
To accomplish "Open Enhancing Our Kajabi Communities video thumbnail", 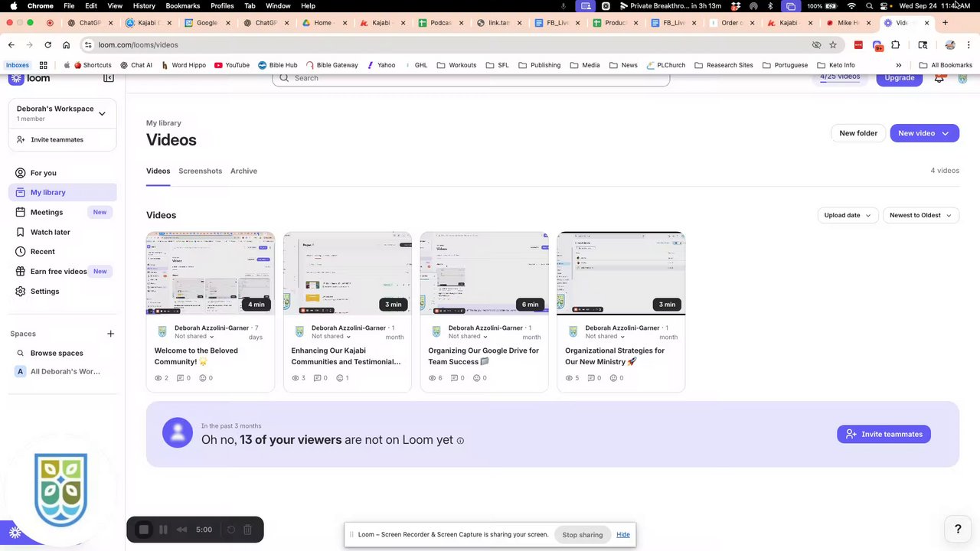I will [x=348, y=273].
